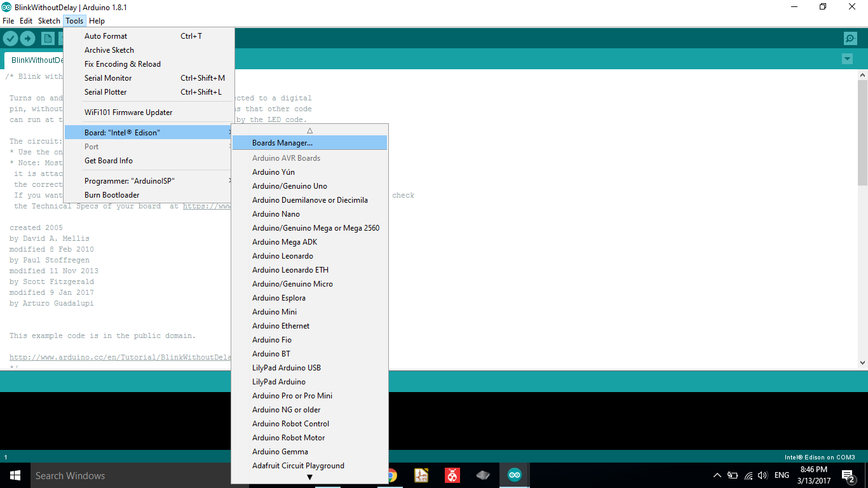
Task: Click the New sketch toolbar icon
Action: point(48,39)
